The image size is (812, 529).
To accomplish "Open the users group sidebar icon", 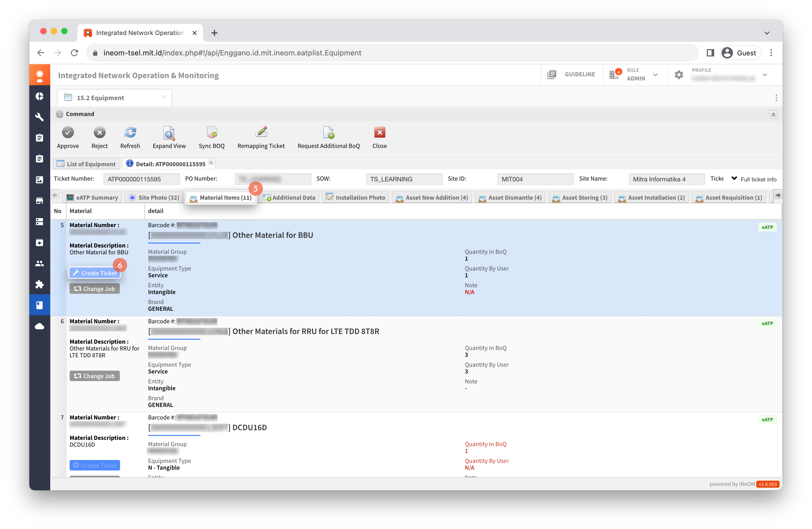I will point(40,263).
